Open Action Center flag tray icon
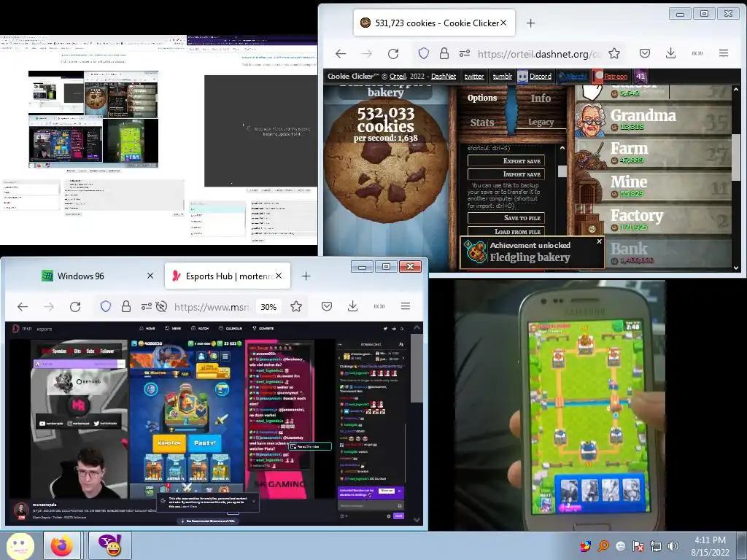 click(x=638, y=546)
